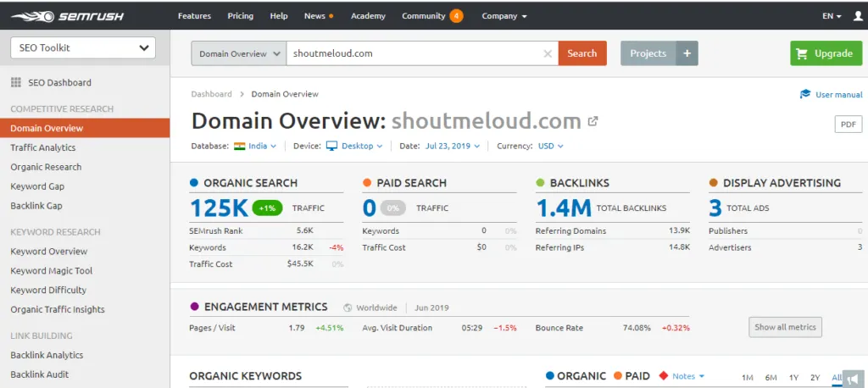868x388 pixels.
Task: Open the User manual link
Action: pos(838,95)
